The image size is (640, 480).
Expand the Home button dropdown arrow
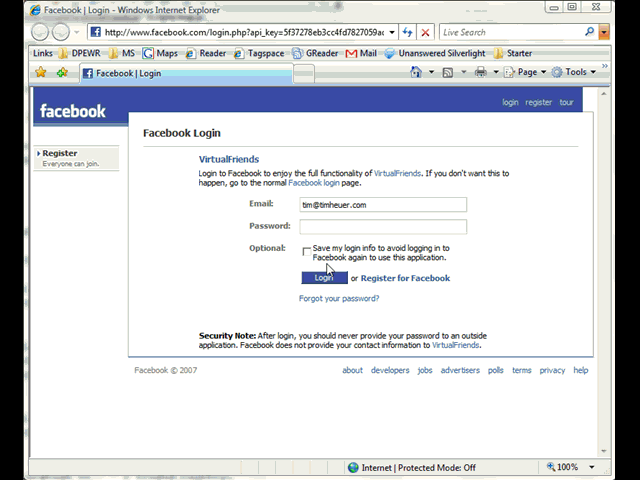[x=431, y=72]
